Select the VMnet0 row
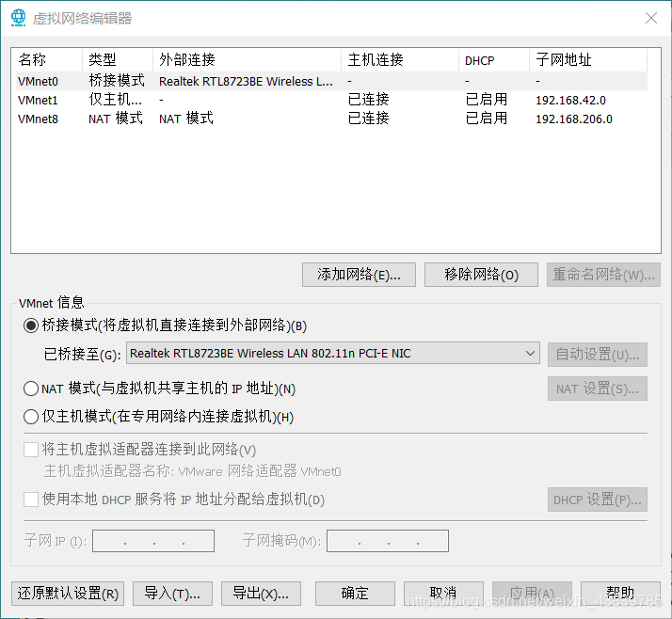Screen dimensions: 672x619 point(331,81)
